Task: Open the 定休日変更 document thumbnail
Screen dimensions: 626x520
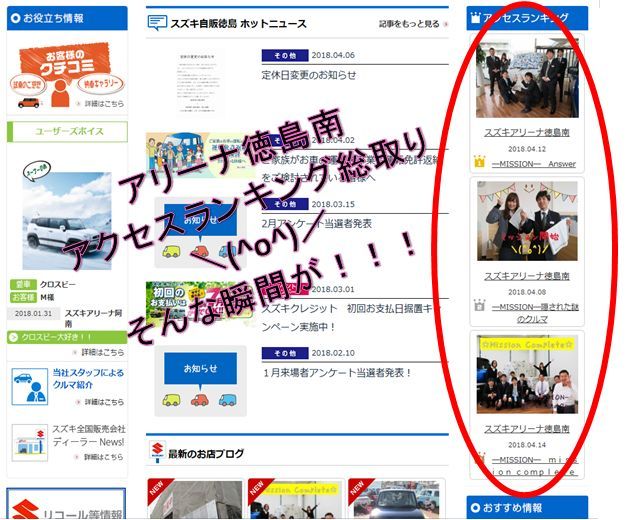Action: pos(199,83)
